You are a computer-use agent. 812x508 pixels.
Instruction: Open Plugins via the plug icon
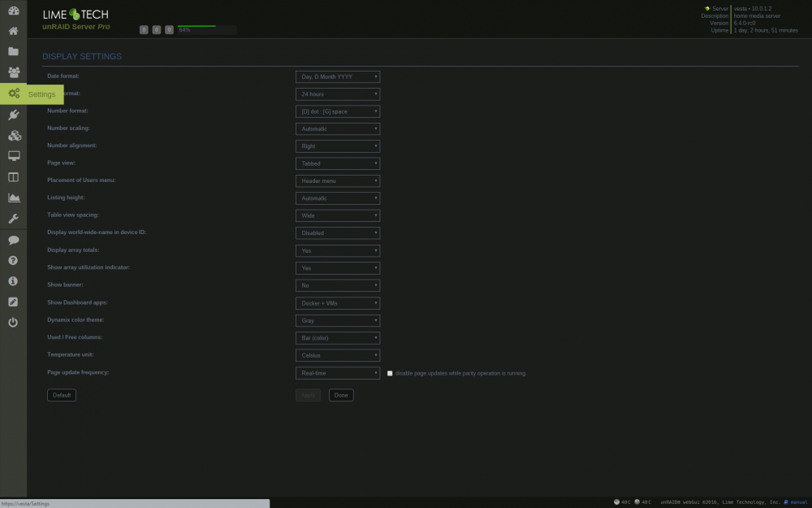click(14, 115)
